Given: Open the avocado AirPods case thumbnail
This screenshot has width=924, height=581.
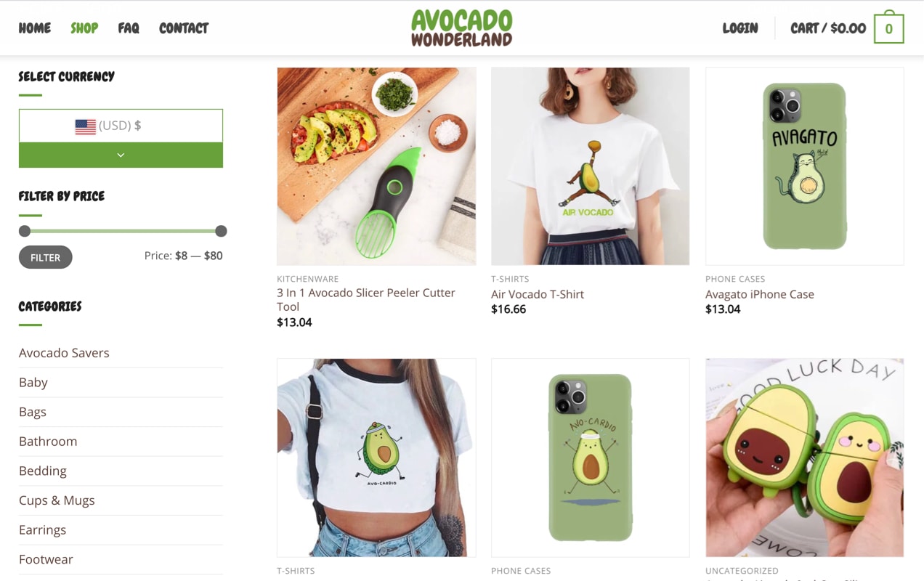Looking at the screenshot, I should pos(804,458).
